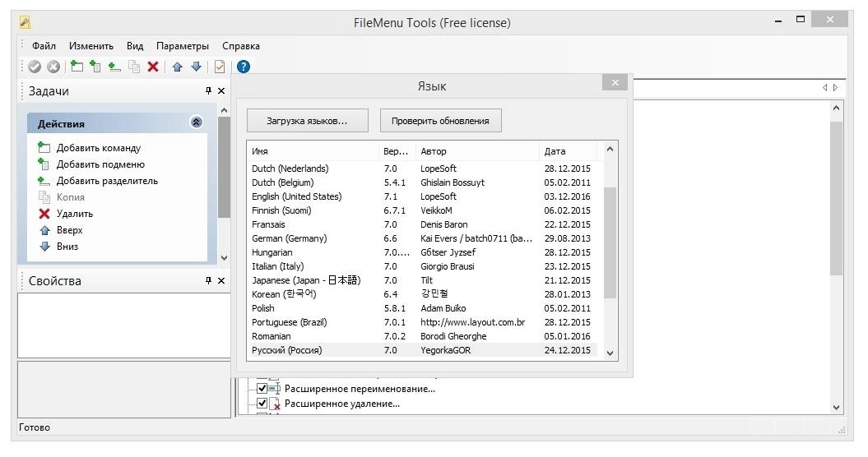Uncheck the Расширенное удаление checkbox

click(x=262, y=404)
